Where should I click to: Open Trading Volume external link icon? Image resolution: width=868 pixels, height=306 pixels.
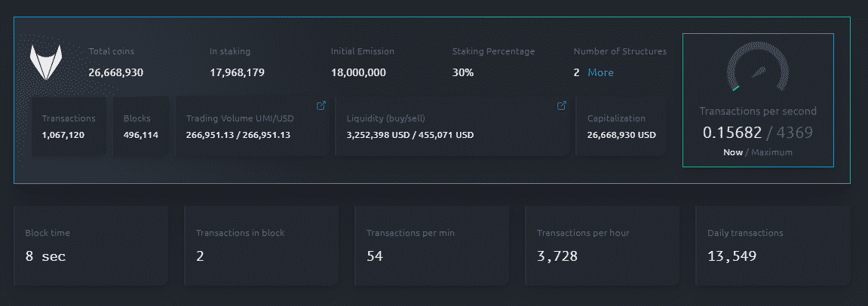[x=321, y=106]
